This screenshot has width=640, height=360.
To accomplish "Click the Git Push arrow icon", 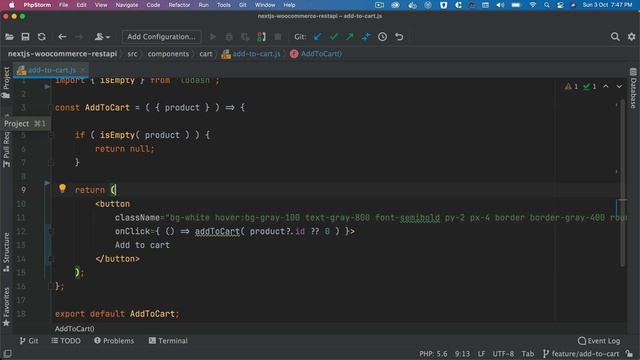I will [350, 37].
